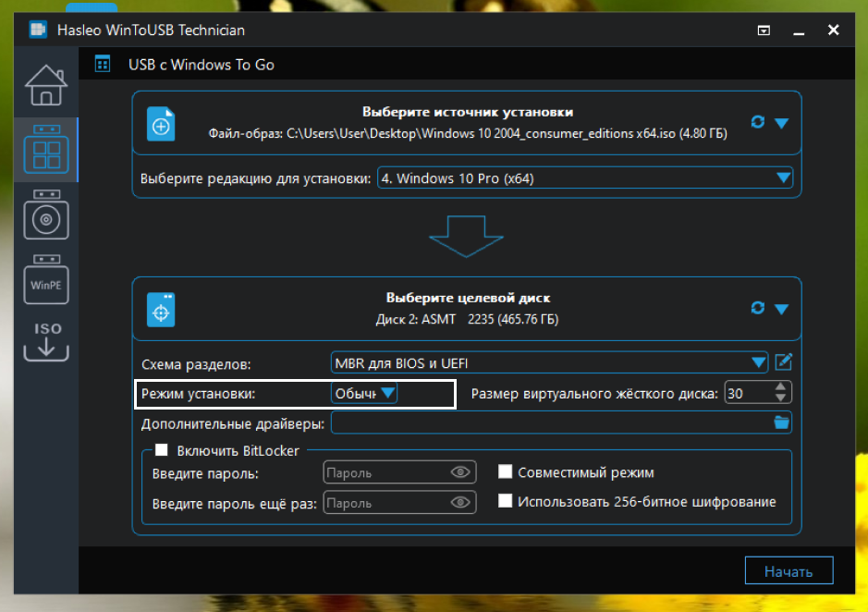Click the ISO file path text
The width and height of the screenshot is (868, 612).
tap(468, 133)
